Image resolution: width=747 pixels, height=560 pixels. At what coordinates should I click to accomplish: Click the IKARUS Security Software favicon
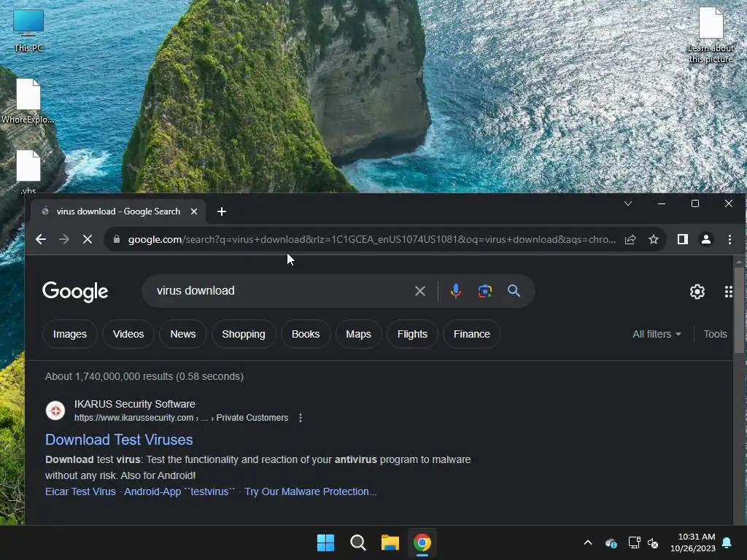[x=55, y=411]
